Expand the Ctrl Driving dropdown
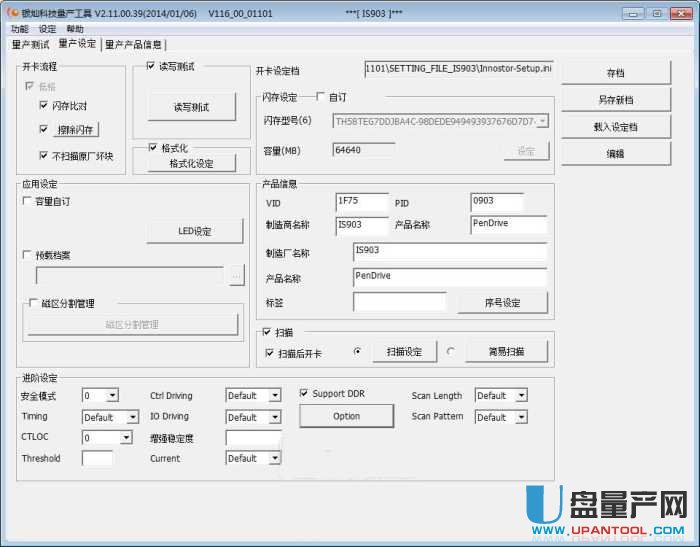 tap(274, 396)
